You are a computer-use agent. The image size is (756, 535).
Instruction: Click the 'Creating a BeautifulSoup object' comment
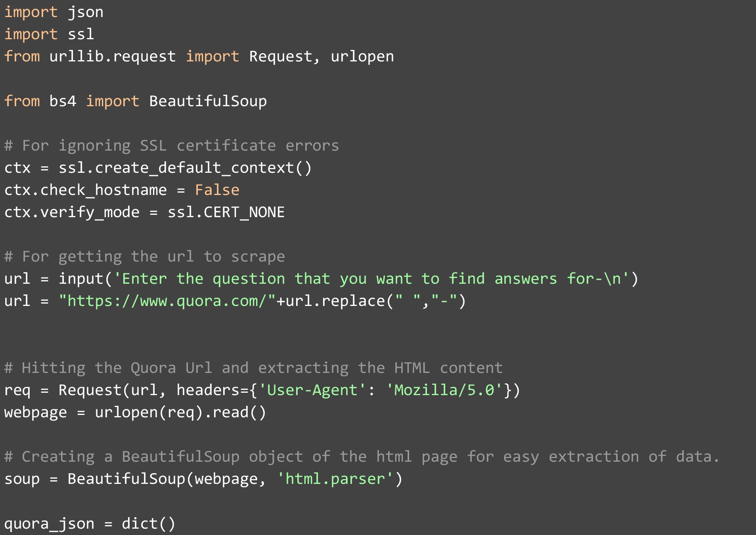tap(362, 457)
